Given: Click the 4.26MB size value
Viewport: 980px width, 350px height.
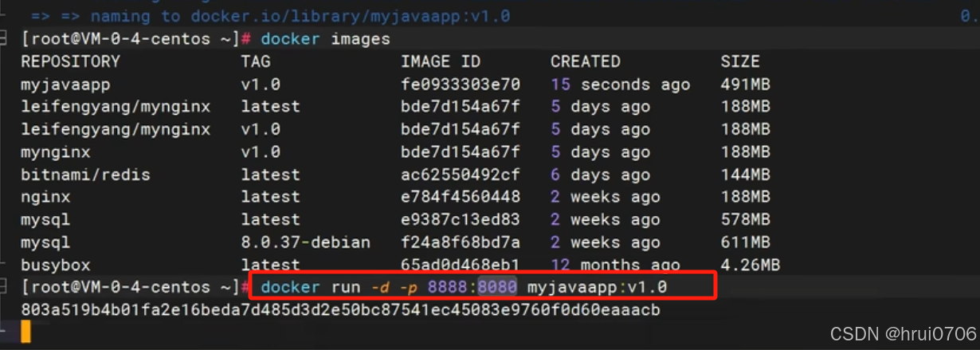Looking at the screenshot, I should coord(751,265).
